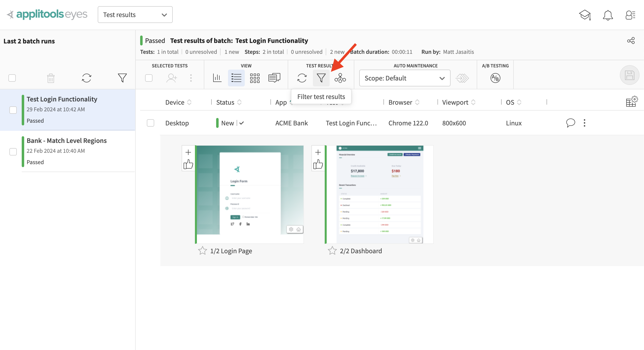Thumbs up the Dashboard step
This screenshot has width=644, height=350.
click(x=318, y=164)
